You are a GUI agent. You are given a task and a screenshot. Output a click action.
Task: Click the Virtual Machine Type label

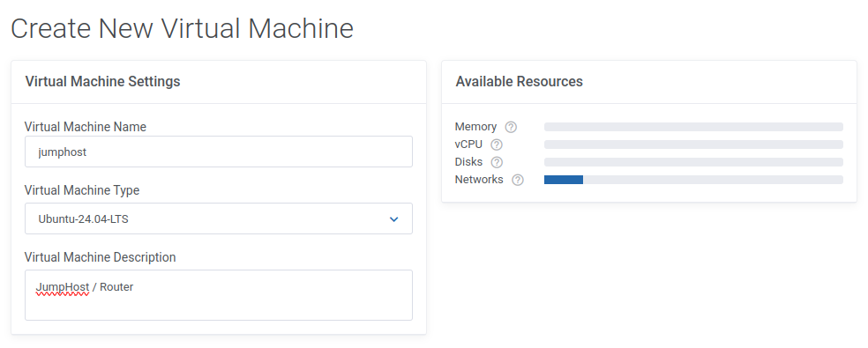pos(82,190)
